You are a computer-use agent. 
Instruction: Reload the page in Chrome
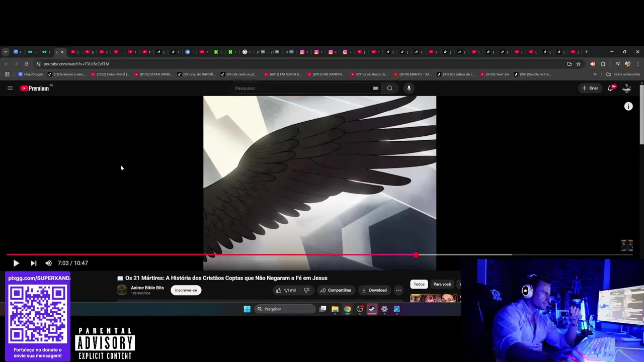[x=26, y=64]
